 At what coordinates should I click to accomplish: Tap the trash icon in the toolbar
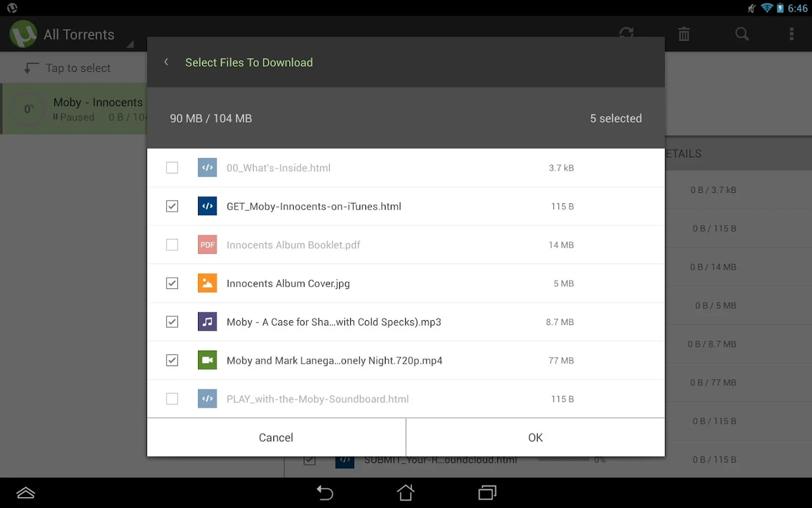683,34
